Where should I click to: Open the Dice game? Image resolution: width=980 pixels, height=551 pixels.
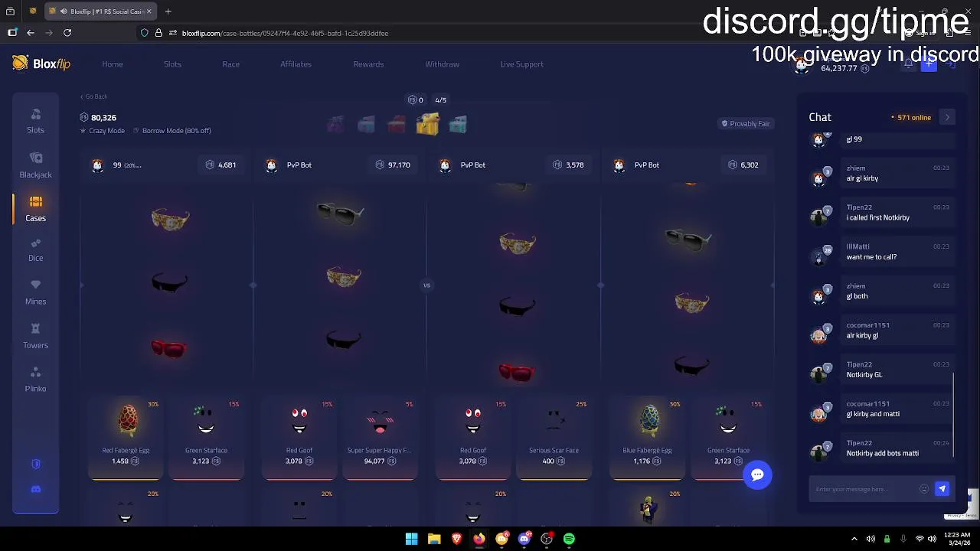(35, 249)
